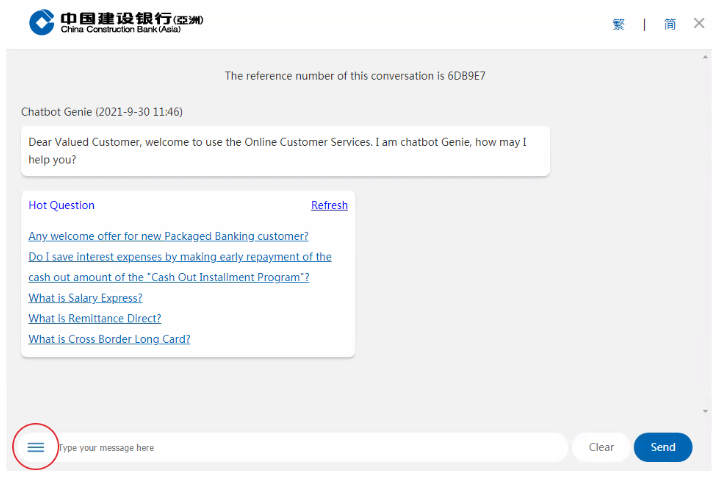Click Genie's welcome message bubble
This screenshot has width=717, height=479.
285,151
